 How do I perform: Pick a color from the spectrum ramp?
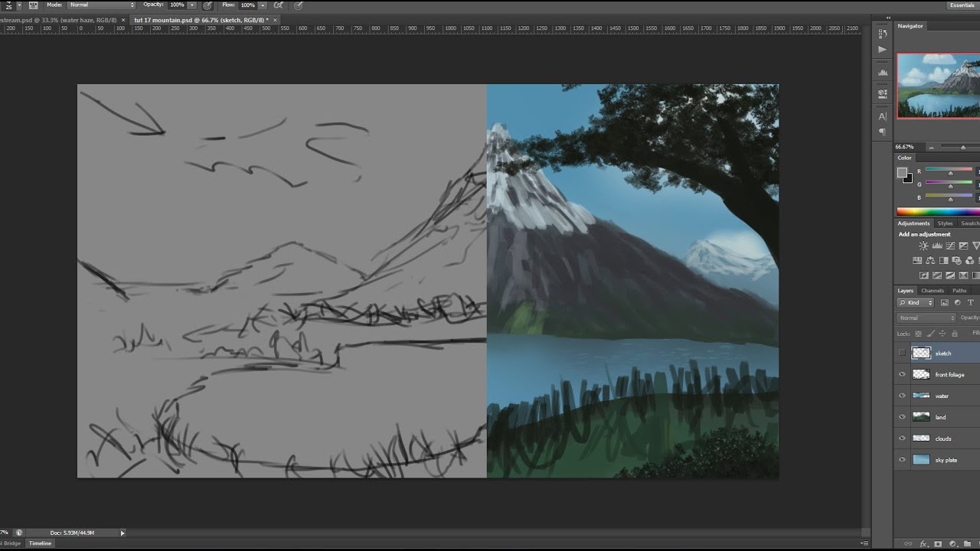(x=938, y=211)
